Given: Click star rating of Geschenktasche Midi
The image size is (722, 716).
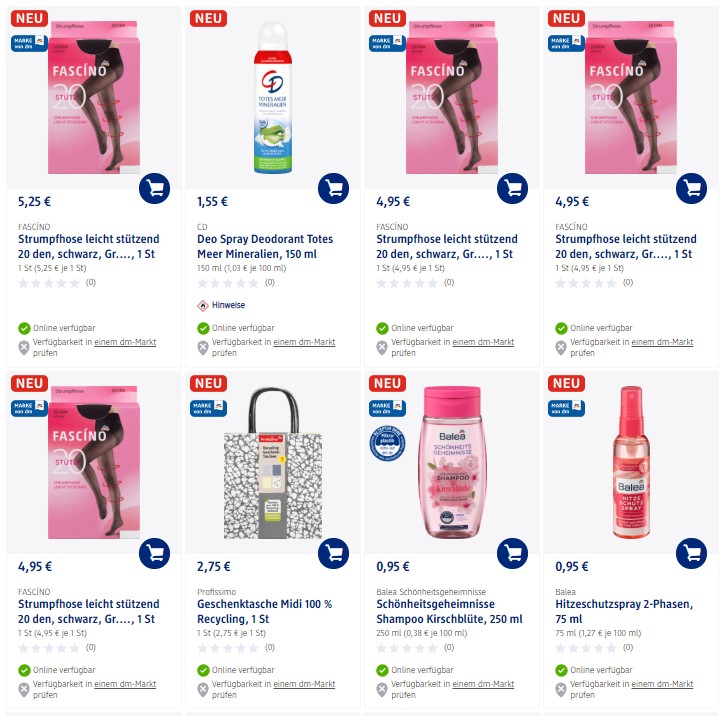Looking at the screenshot, I should pos(227,648).
